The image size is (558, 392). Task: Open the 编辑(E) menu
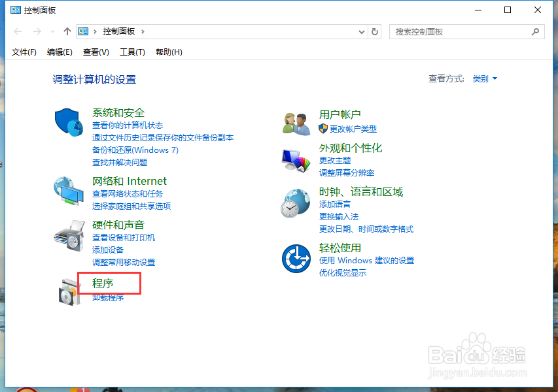point(60,52)
